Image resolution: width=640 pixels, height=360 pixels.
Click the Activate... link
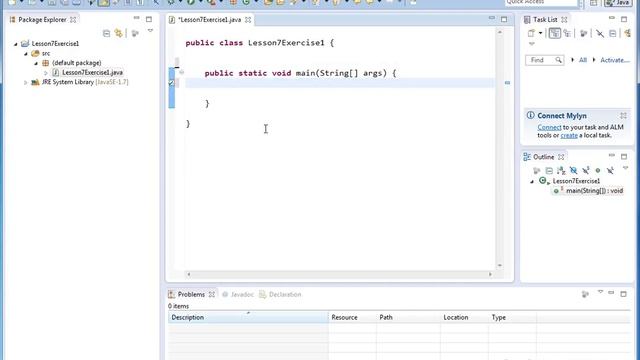coord(615,60)
